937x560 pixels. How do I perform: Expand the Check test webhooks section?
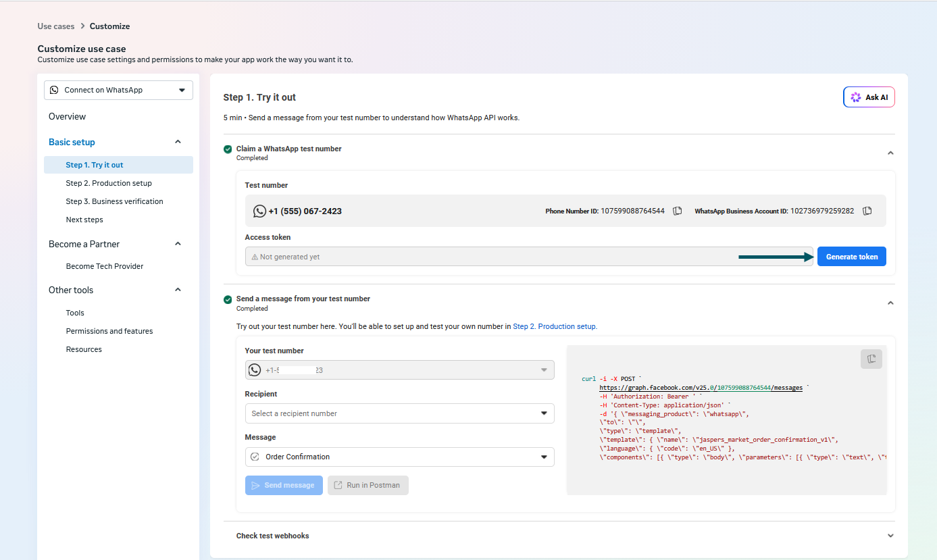[890, 536]
